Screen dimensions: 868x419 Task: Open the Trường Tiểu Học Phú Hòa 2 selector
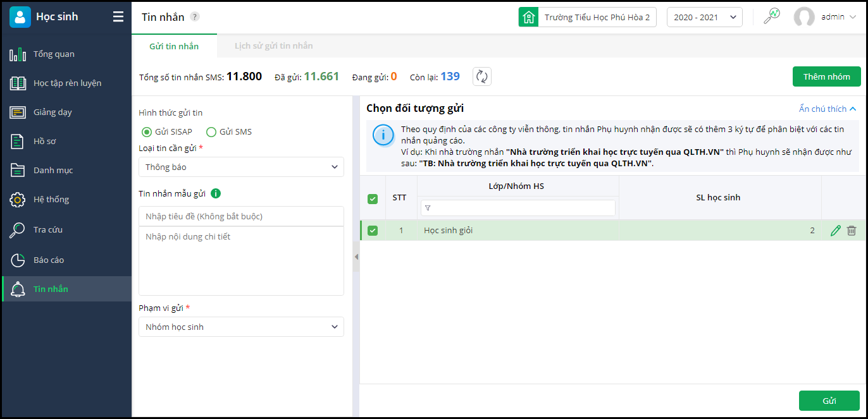click(587, 17)
